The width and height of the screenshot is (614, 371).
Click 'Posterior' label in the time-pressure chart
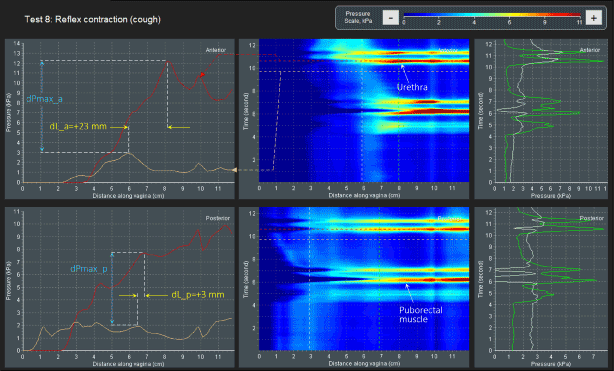[x=592, y=218]
